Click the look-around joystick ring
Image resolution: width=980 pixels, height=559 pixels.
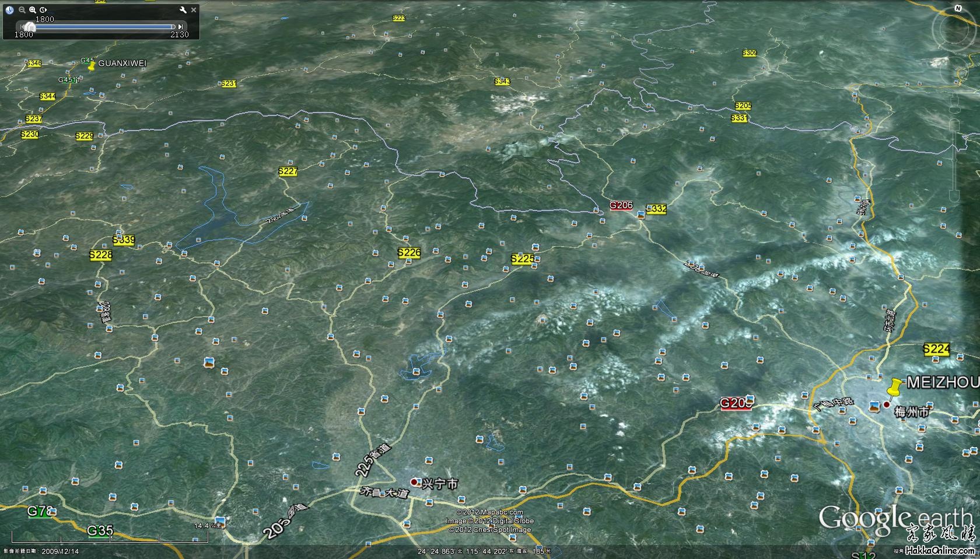coord(954,28)
